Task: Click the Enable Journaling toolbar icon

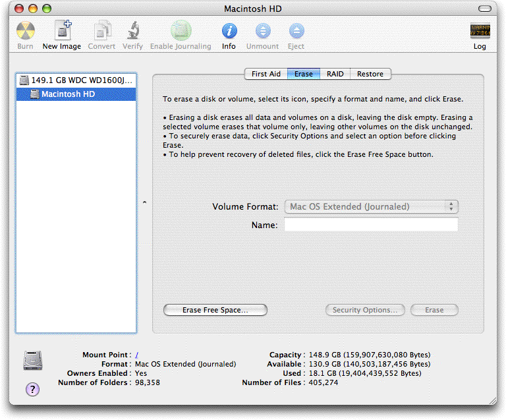Action: (x=181, y=31)
